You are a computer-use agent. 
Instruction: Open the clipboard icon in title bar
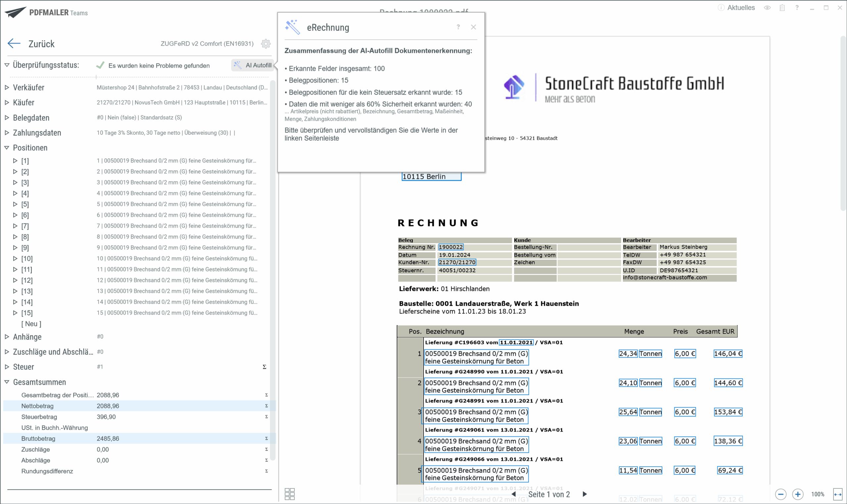coord(782,8)
